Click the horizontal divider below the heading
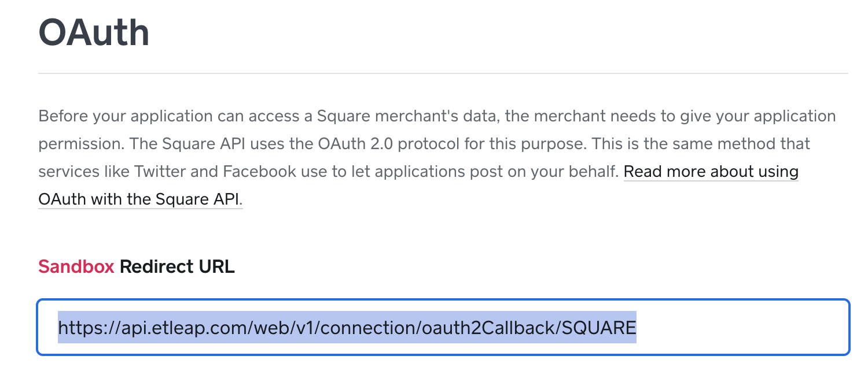The height and width of the screenshot is (378, 868). 443,73
